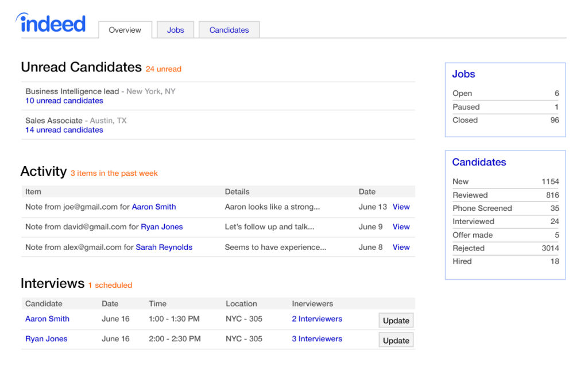View the note from joe@gmail.com
588x374 pixels.
[401, 207]
